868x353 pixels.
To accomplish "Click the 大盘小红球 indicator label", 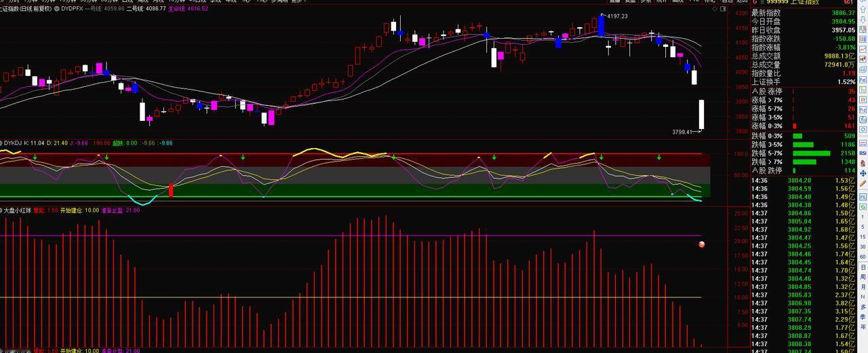I will click(x=16, y=210).
